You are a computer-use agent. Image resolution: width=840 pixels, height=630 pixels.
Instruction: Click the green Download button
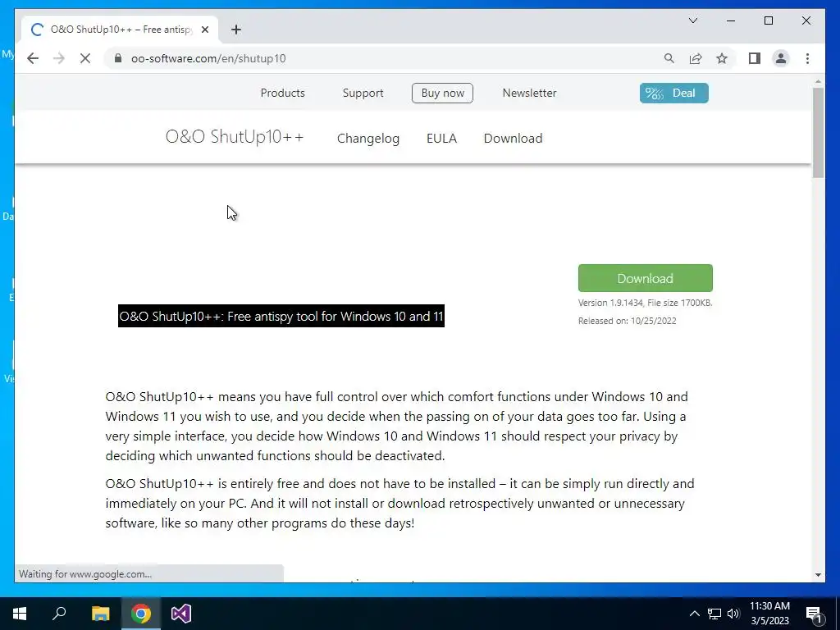[x=645, y=278]
